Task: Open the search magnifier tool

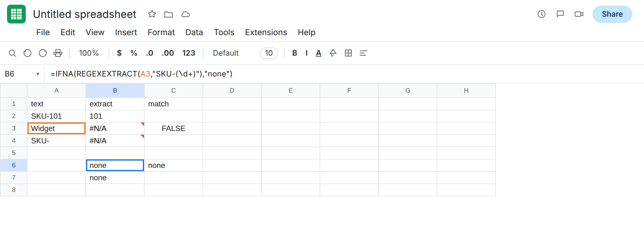Action: pyautogui.click(x=12, y=53)
